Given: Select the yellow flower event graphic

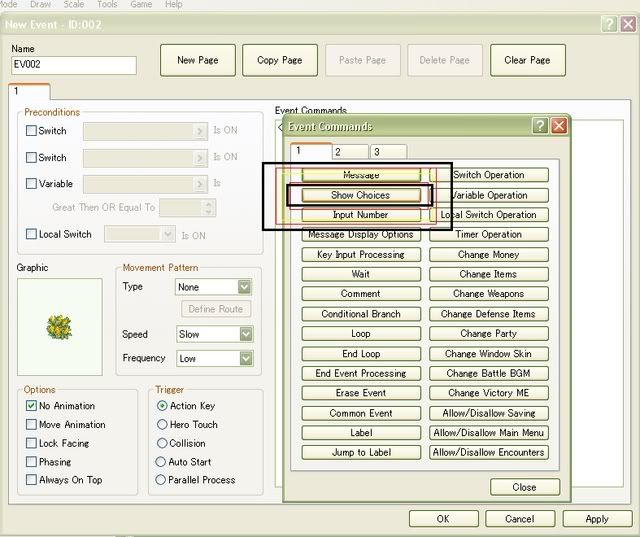Looking at the screenshot, I should (x=60, y=327).
